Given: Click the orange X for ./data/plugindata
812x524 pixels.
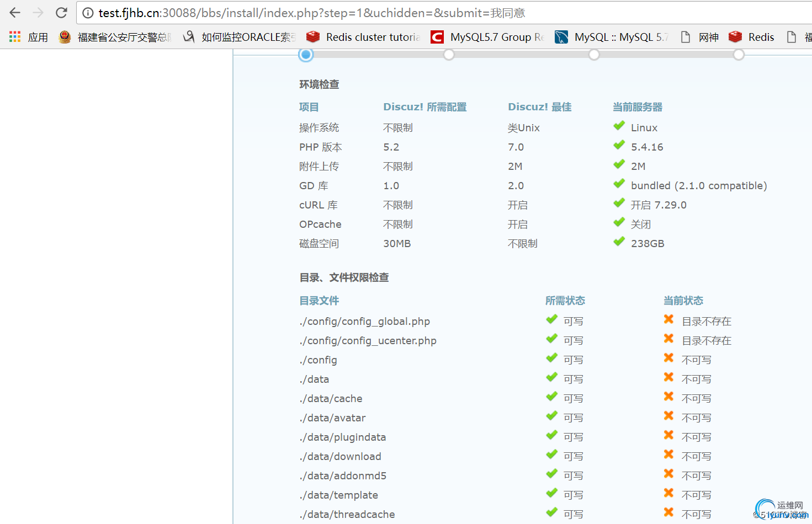Looking at the screenshot, I should (668, 435).
